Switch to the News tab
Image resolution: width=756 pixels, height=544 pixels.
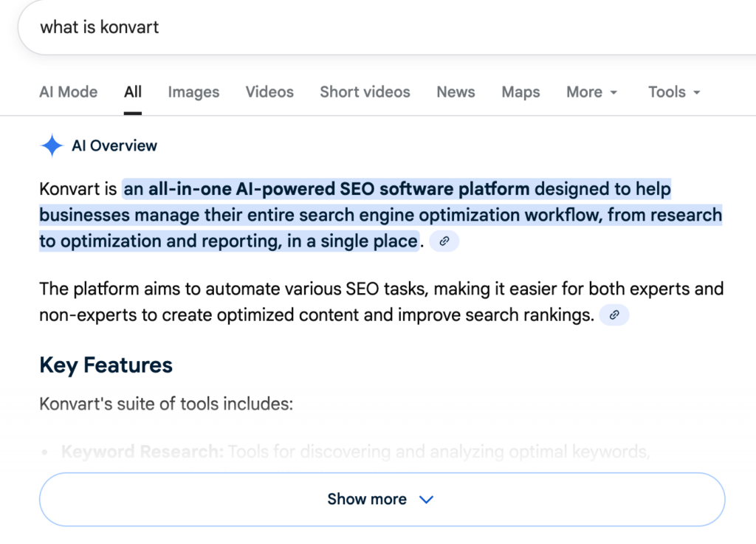tap(456, 92)
